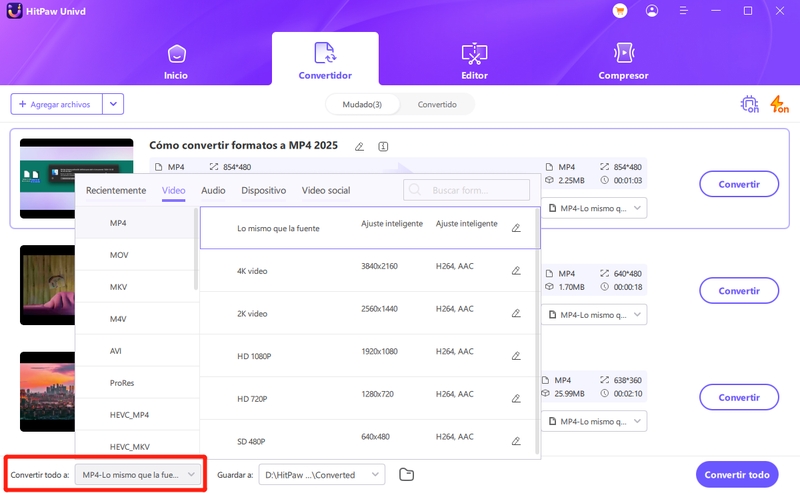Open the first video's MP4 format dropdown
Viewport: 800px width, 493px height.
point(594,208)
